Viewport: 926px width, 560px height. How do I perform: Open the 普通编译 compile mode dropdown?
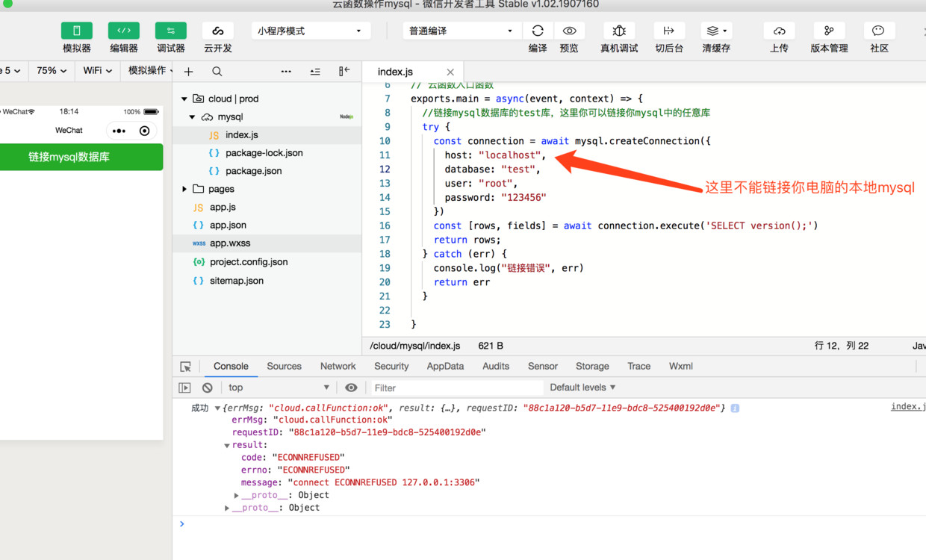pyautogui.click(x=461, y=31)
